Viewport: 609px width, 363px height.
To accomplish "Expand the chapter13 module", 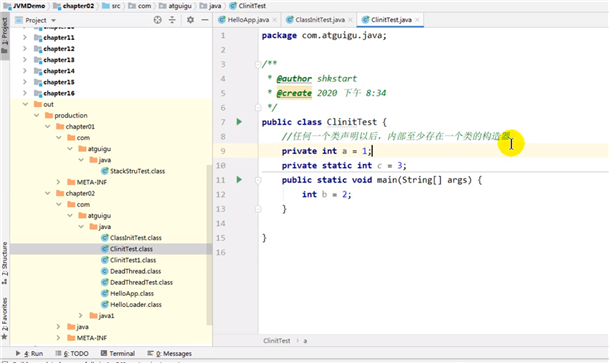I will 25,60.
